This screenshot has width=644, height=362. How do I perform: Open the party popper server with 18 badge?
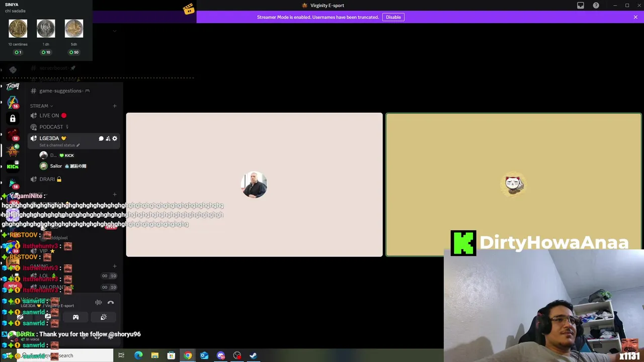click(x=13, y=183)
